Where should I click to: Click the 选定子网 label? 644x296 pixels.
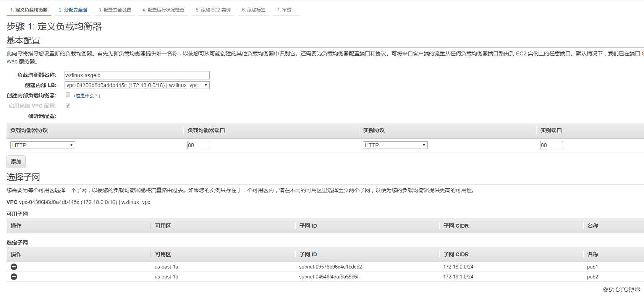(x=17, y=243)
